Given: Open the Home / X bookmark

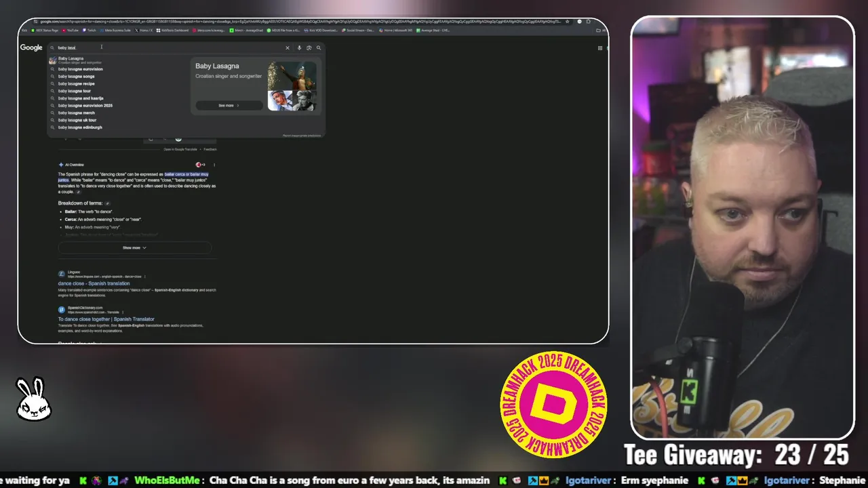Looking at the screenshot, I should 144,30.
